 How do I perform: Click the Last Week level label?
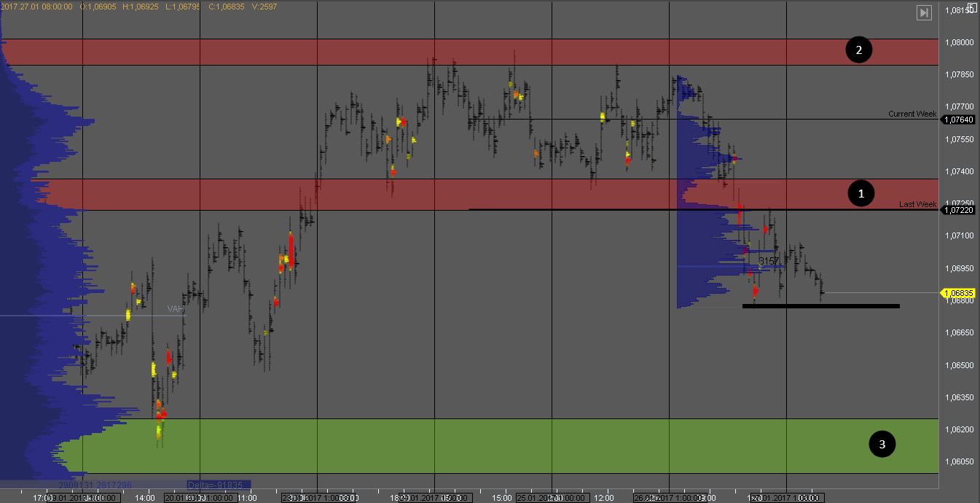coord(917,204)
